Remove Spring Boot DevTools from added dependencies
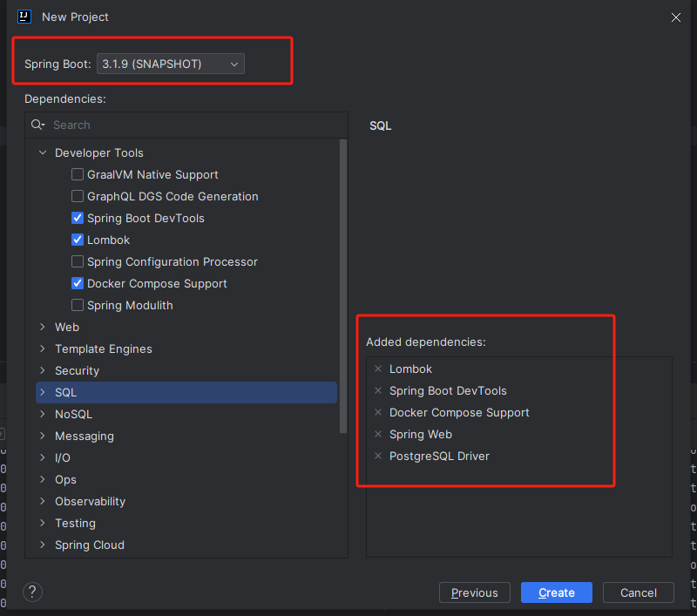The height and width of the screenshot is (616, 697). [378, 390]
